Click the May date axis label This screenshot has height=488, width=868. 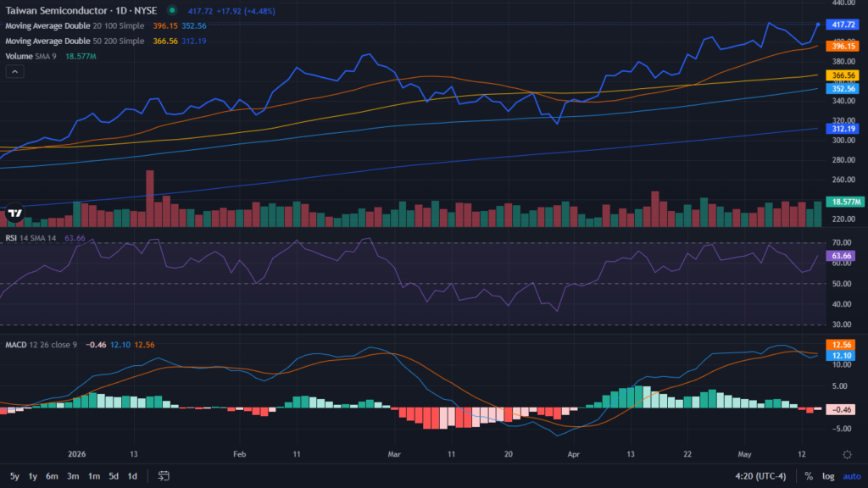point(744,454)
